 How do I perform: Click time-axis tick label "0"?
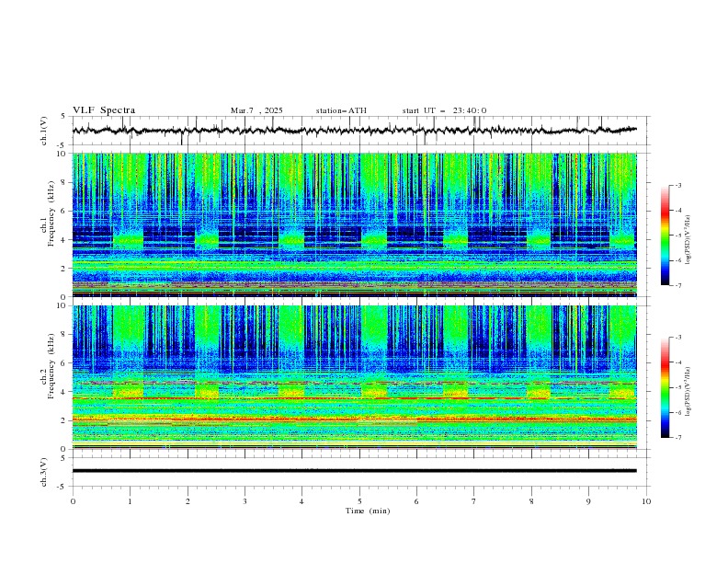[x=73, y=501]
